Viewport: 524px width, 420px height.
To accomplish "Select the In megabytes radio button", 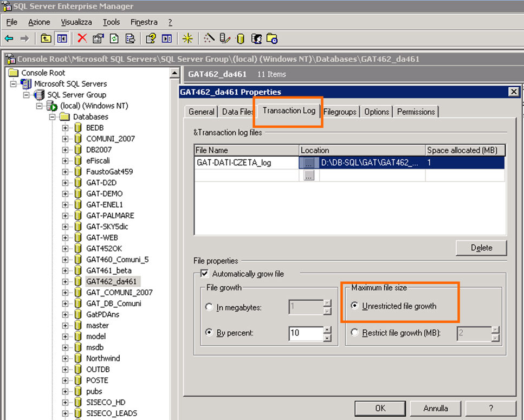I will [209, 306].
